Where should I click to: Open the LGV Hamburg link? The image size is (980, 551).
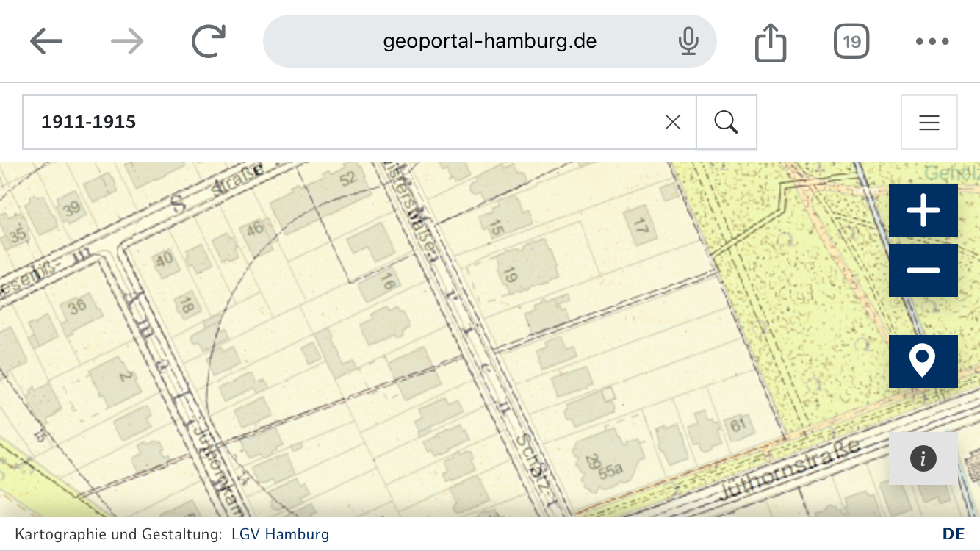pos(280,534)
